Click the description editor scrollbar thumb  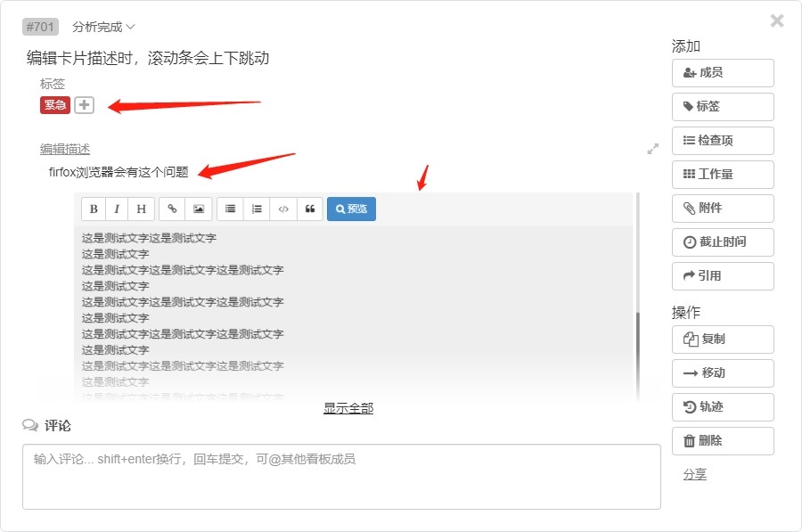click(636, 352)
